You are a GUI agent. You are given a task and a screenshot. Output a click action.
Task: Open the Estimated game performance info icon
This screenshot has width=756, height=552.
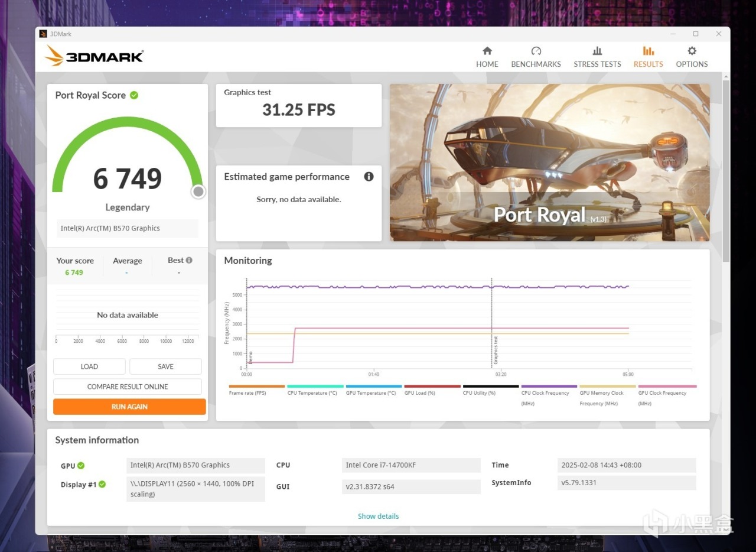(369, 177)
